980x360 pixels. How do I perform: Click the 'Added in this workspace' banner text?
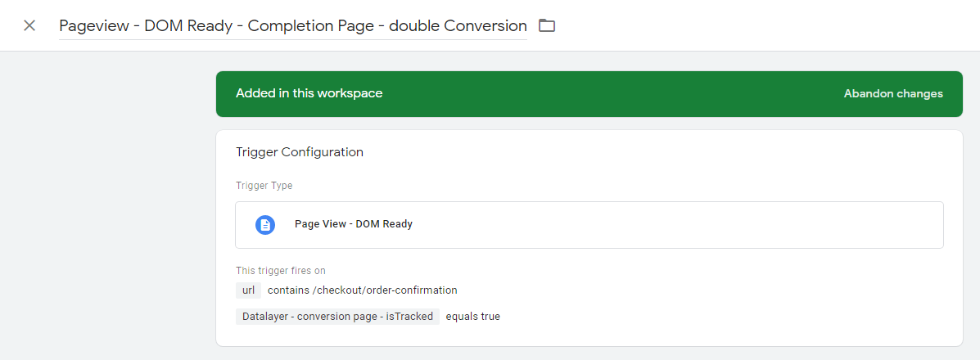click(x=309, y=94)
